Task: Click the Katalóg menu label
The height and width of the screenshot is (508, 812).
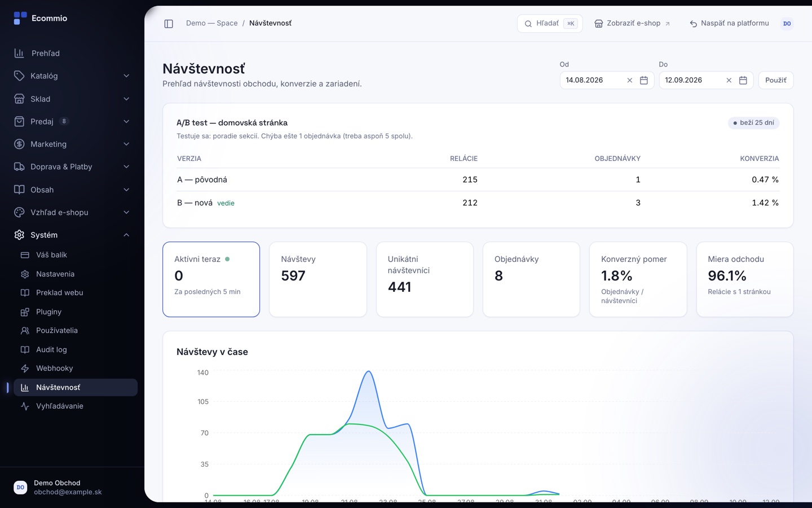Action: [44, 76]
